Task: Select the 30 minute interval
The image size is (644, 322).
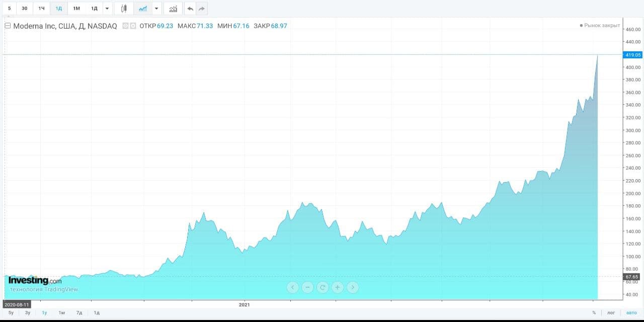Action: click(x=24, y=9)
